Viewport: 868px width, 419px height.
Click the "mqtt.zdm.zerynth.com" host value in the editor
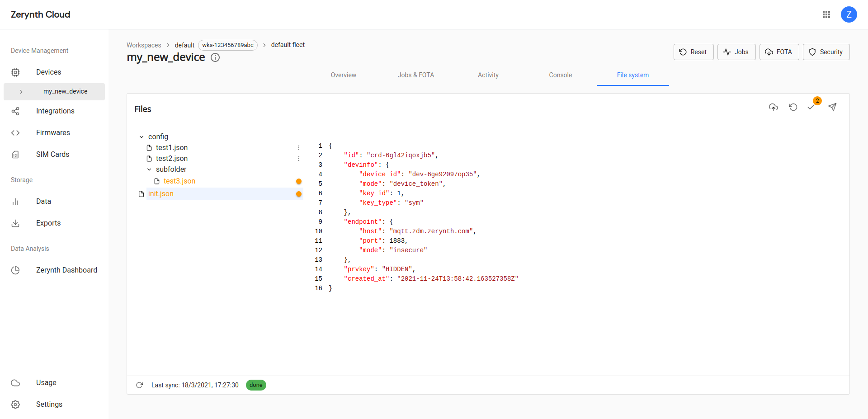(431, 231)
